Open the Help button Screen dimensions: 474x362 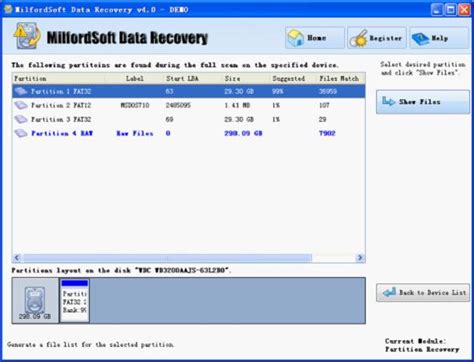point(439,38)
